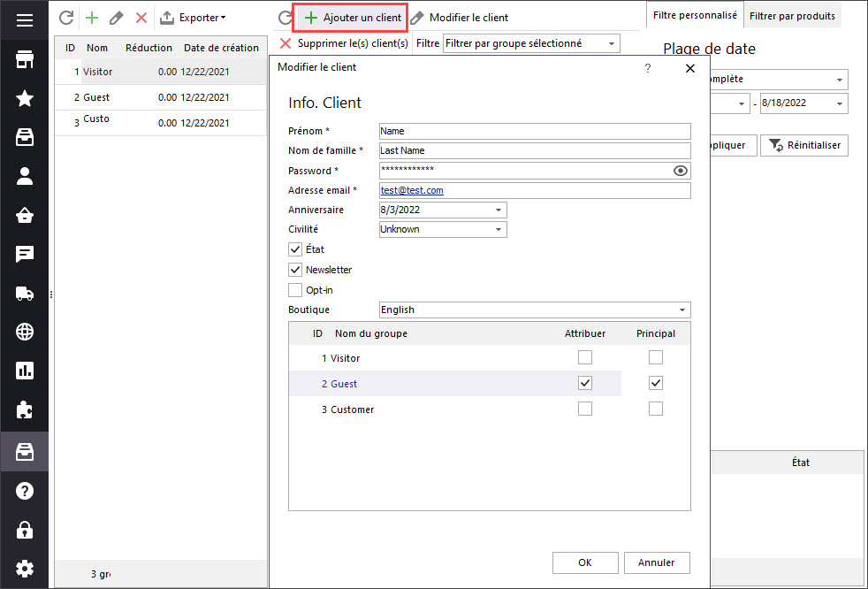Open the statistics bar chart icon
868x589 pixels.
click(25, 371)
